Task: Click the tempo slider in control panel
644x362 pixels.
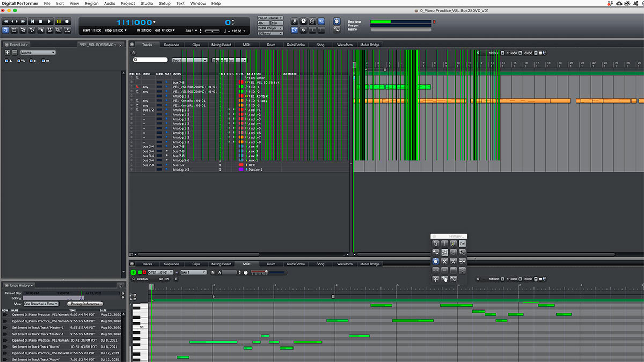Action: [x=213, y=31]
